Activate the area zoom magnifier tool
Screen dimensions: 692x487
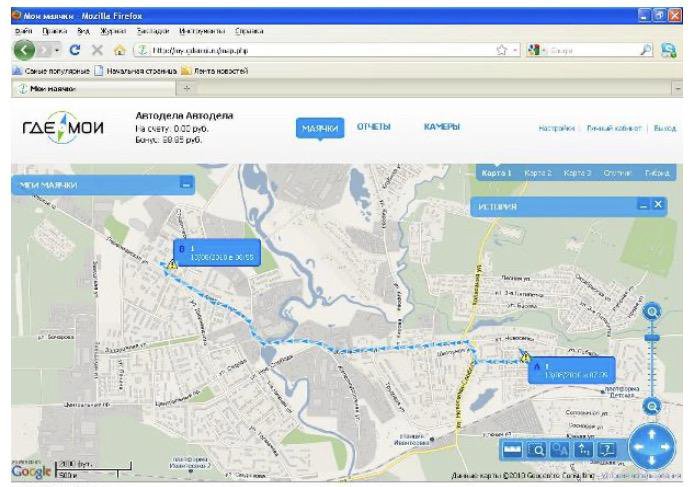(x=536, y=449)
